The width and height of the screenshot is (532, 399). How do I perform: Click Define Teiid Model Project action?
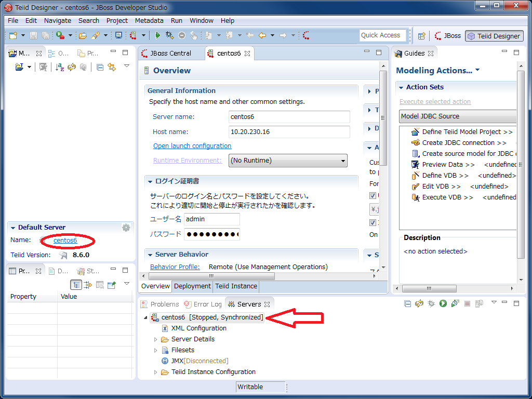462,131
